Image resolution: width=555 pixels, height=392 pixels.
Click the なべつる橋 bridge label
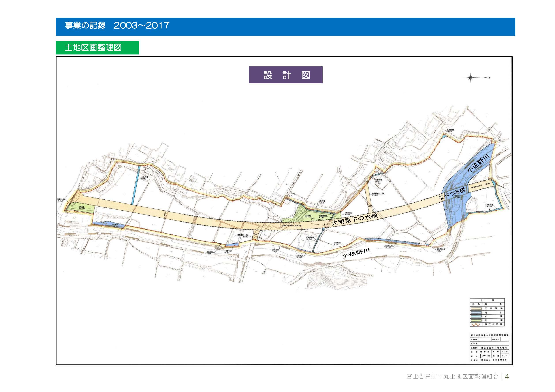[452, 194]
